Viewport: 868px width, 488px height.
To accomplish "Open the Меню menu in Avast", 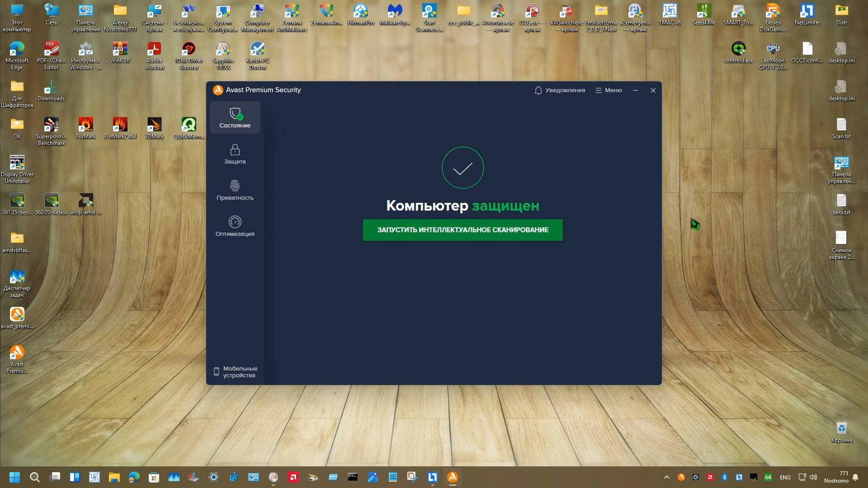I will [x=608, y=90].
